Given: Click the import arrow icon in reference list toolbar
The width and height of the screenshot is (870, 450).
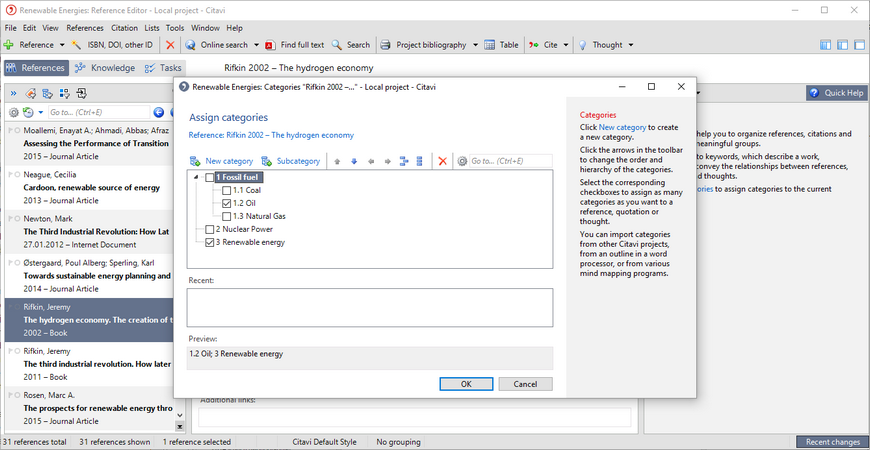Looking at the screenshot, I should pyautogui.click(x=82, y=93).
